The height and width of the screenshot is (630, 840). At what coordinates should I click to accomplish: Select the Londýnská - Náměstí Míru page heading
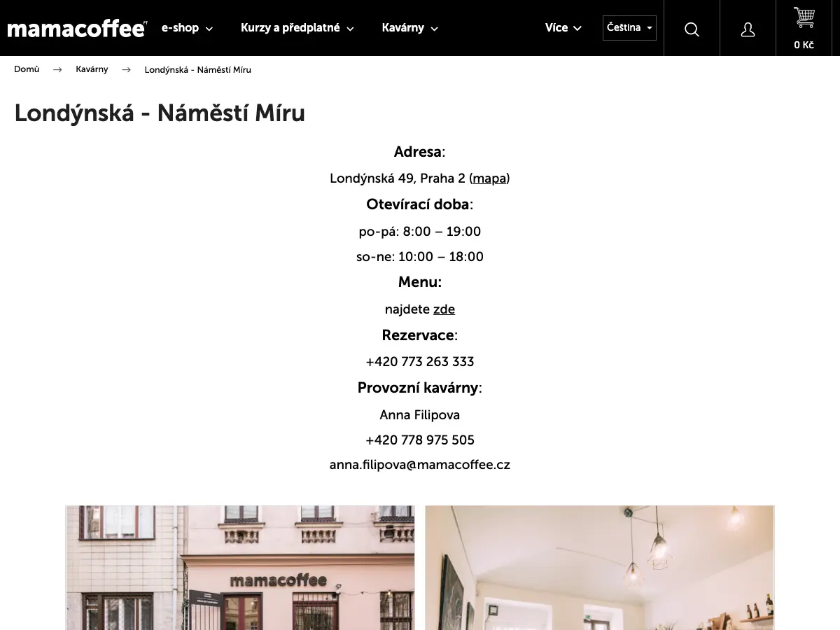[160, 113]
